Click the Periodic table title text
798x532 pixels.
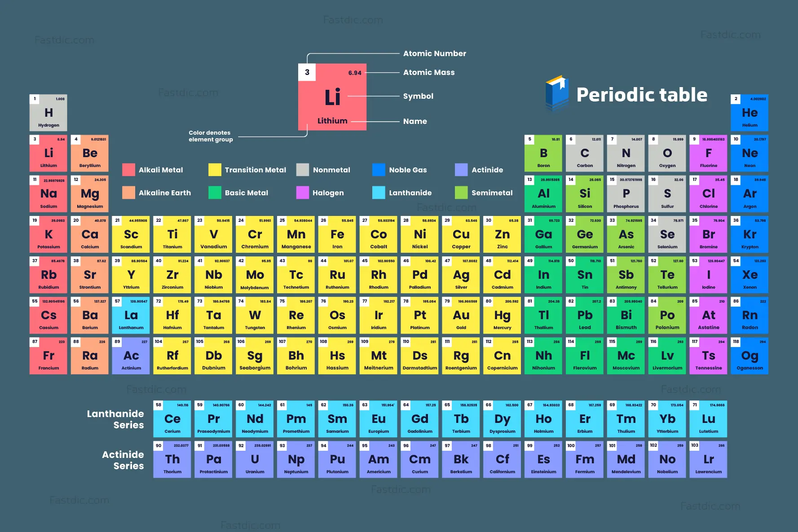click(x=642, y=95)
